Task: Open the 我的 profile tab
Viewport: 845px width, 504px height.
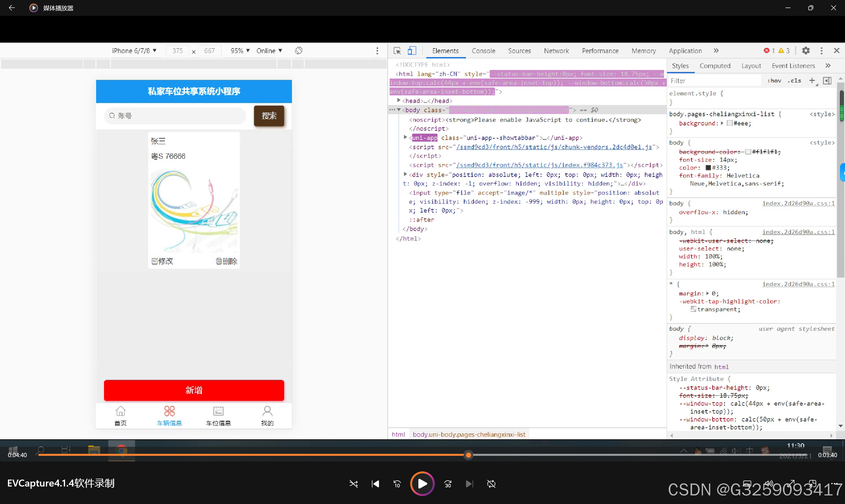Action: coord(267,416)
